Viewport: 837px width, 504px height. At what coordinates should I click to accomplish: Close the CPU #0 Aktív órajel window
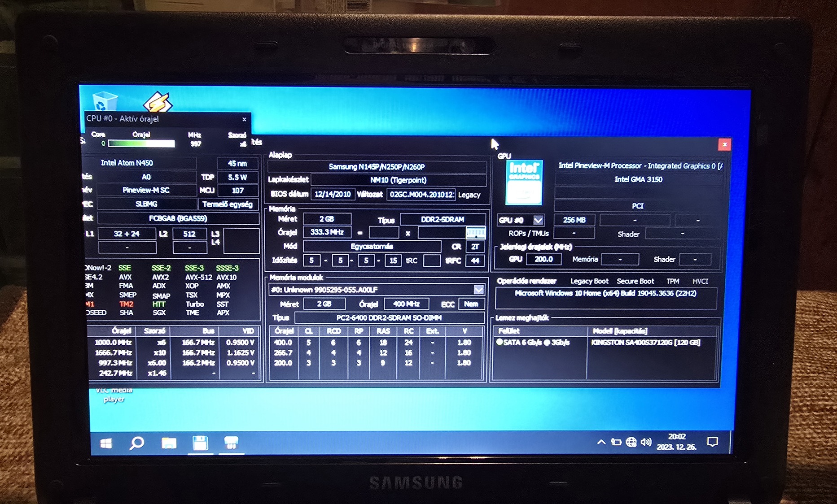click(x=244, y=119)
